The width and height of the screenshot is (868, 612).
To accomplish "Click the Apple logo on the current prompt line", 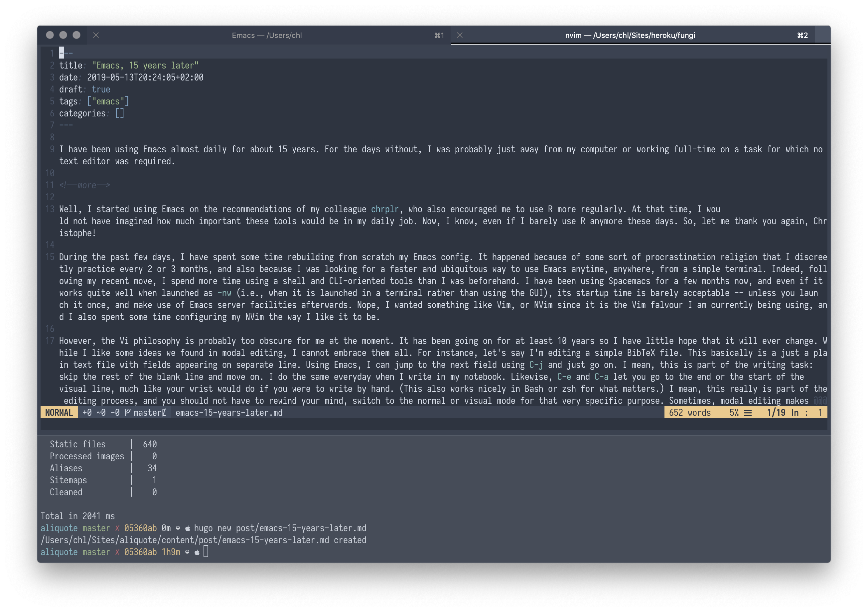I will 197,552.
